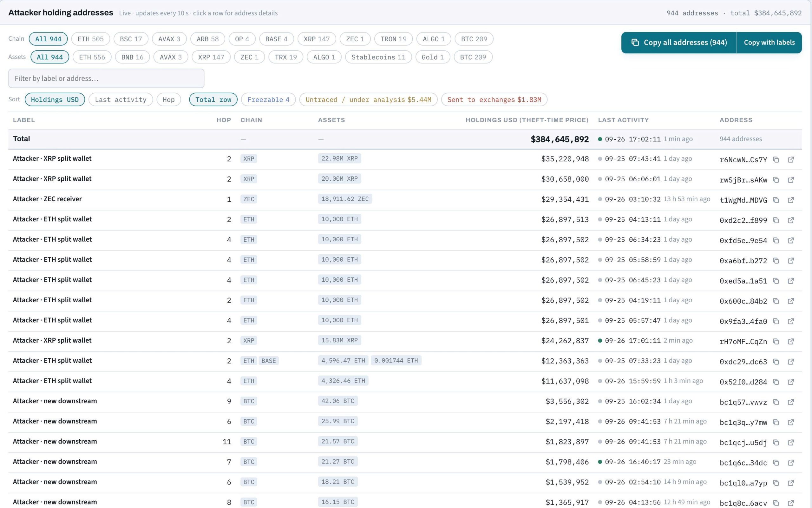Click the Last Activity column header

click(623, 120)
